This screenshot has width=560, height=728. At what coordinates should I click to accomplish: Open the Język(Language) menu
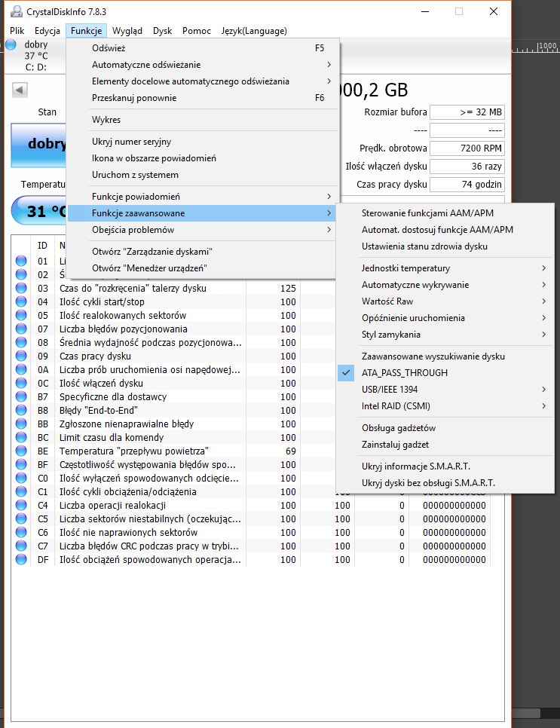tap(254, 31)
